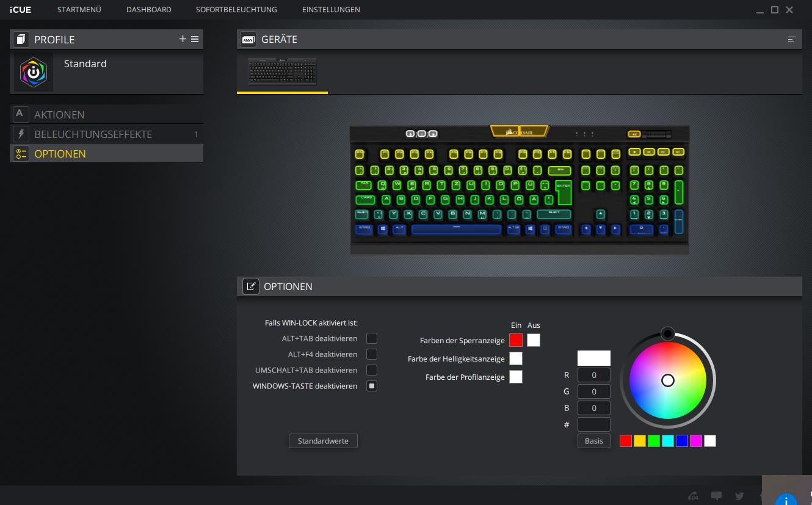The image size is (812, 505).
Task: Open the Startmenü menu
Action: pos(79,10)
